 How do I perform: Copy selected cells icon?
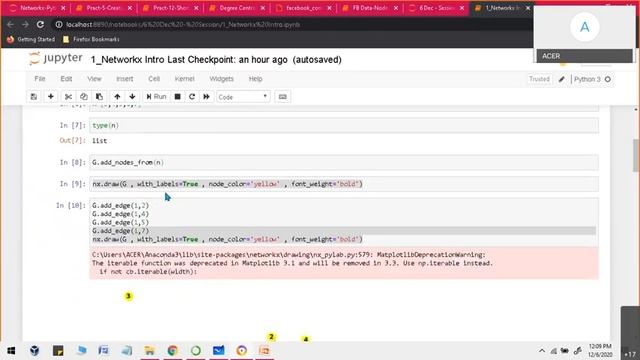(84, 97)
